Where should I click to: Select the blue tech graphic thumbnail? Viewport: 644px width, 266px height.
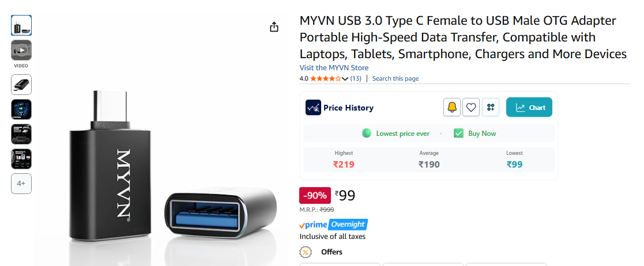[x=21, y=109]
